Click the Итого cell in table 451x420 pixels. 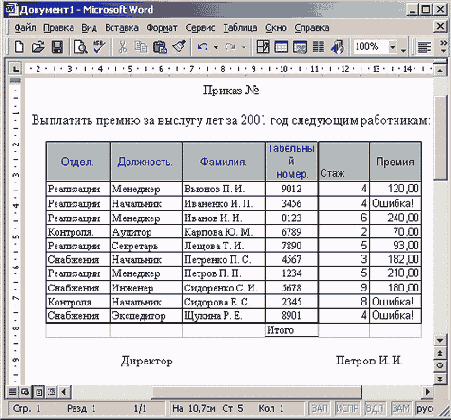click(292, 330)
